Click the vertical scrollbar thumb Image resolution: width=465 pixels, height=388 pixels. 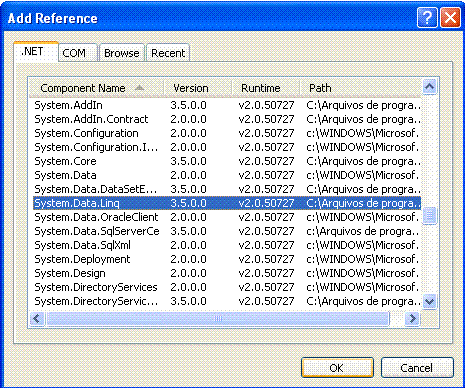430,216
